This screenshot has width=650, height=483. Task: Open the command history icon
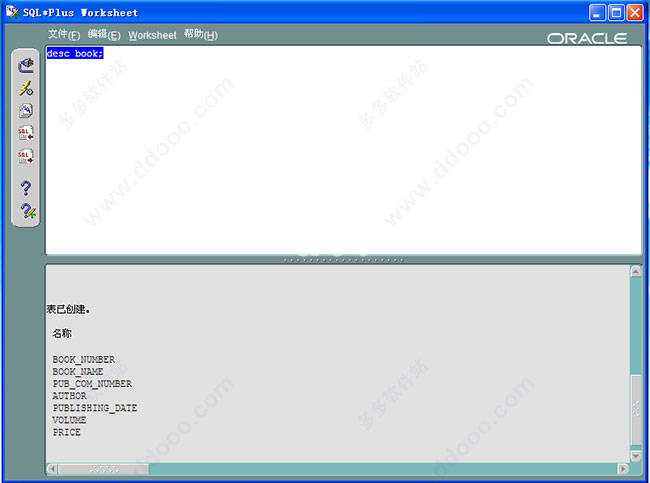tap(26, 111)
